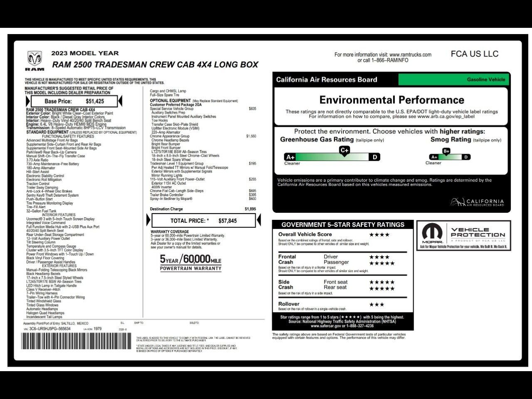This screenshot has height=399, width=532.
Task: Click the D label on smog rating scale
Action: click(466, 157)
